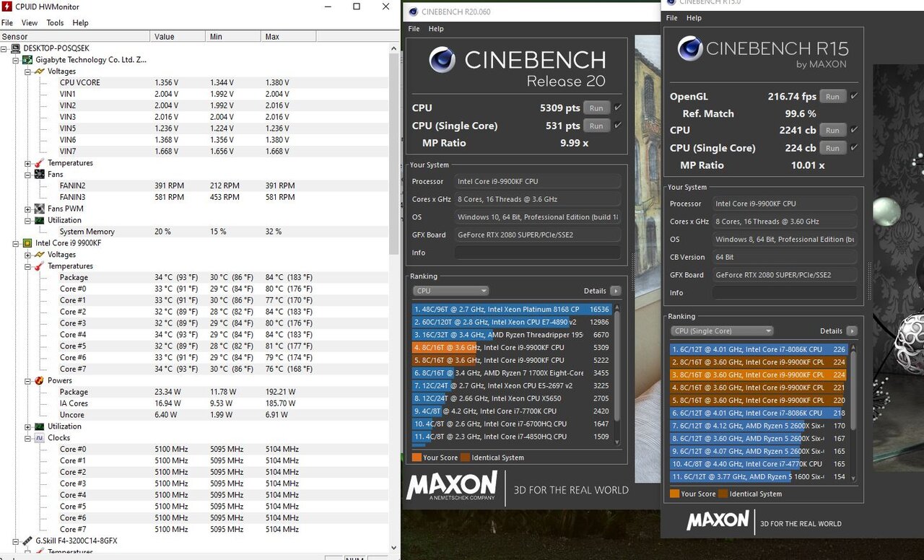Image resolution: width=924 pixels, height=560 pixels.
Task: Select the Clocks Core #7 row
Action: (x=195, y=529)
